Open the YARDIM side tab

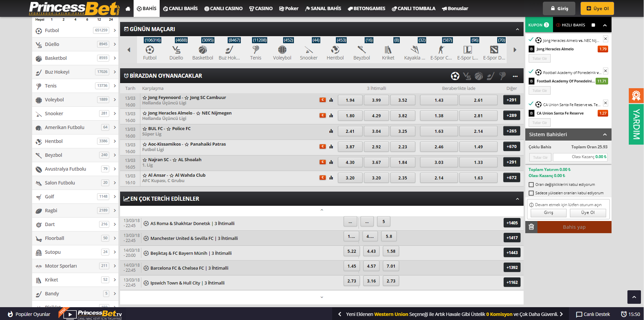point(636,124)
